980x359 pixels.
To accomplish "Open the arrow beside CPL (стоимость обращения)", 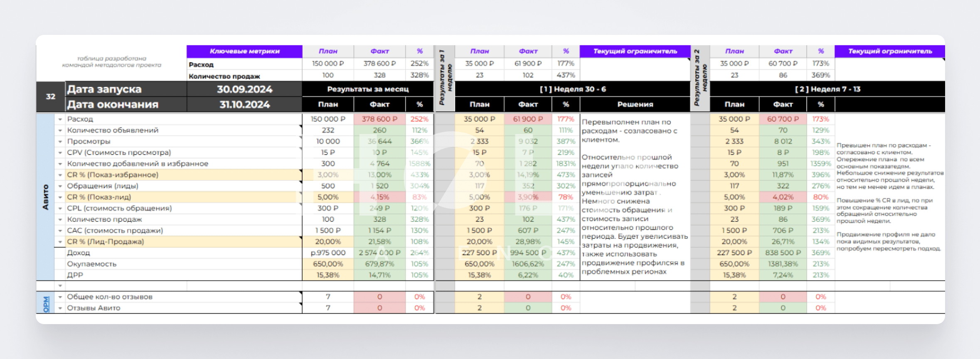I will click(60, 209).
